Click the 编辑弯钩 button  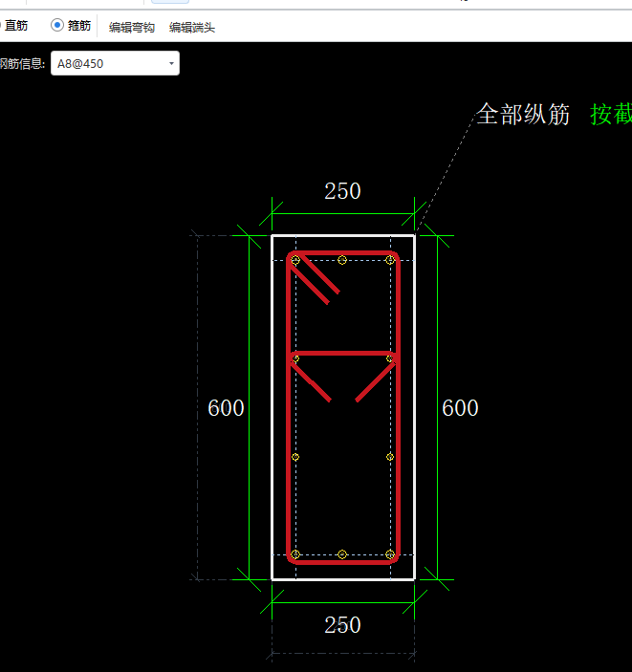pos(132,28)
